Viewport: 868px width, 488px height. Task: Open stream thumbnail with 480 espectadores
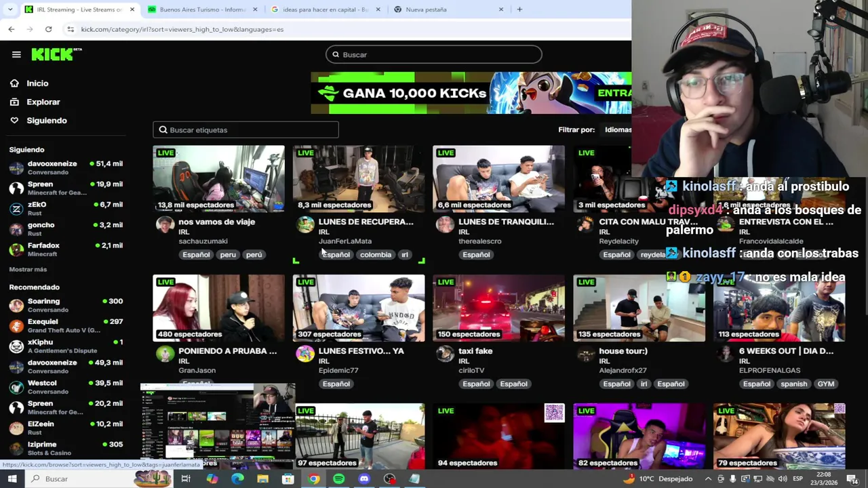[218, 308]
